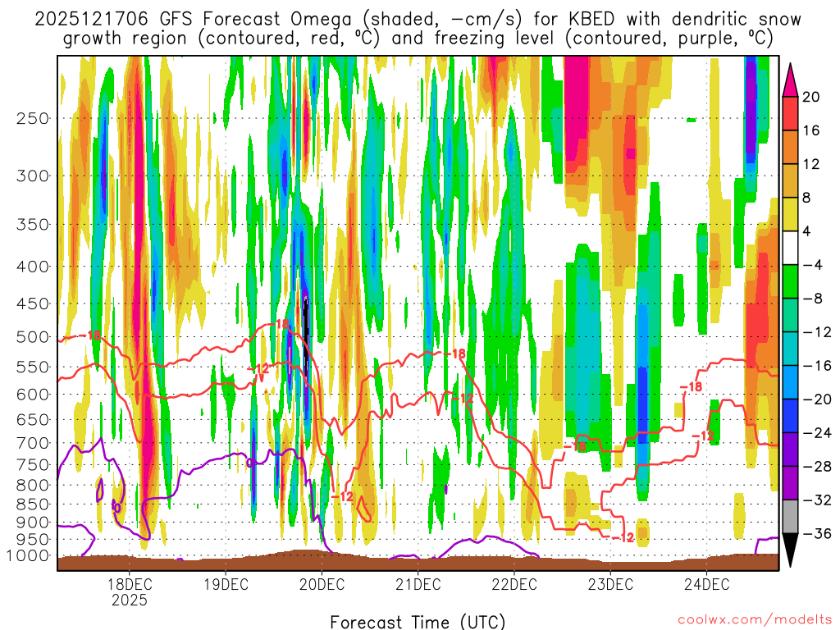Click the 21DEC date label
The width and height of the screenshot is (840, 630).
(418, 584)
